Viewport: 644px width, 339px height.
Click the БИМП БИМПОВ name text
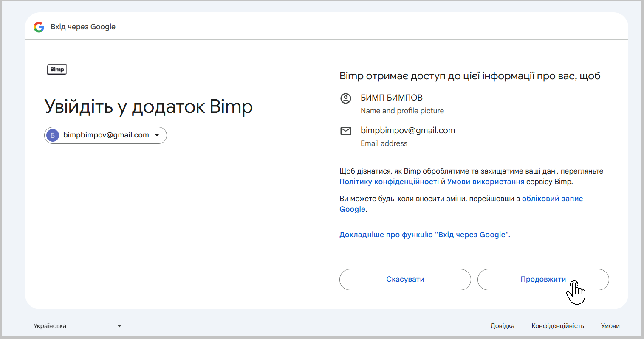coord(392,98)
